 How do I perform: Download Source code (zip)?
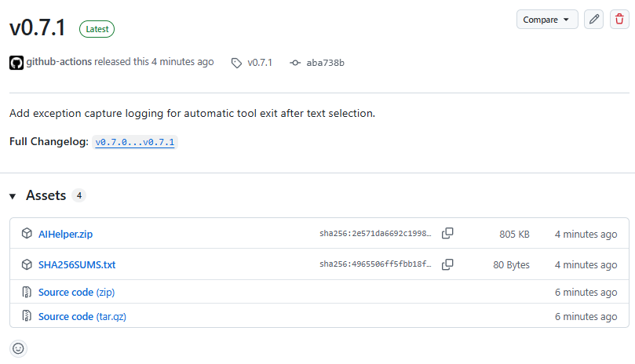click(x=77, y=293)
